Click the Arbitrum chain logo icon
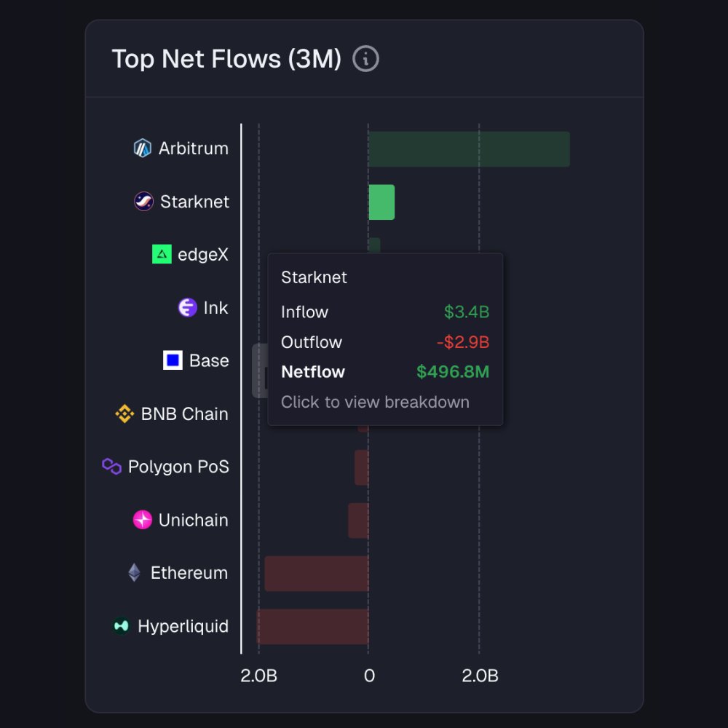This screenshot has height=728, width=728. (x=142, y=149)
